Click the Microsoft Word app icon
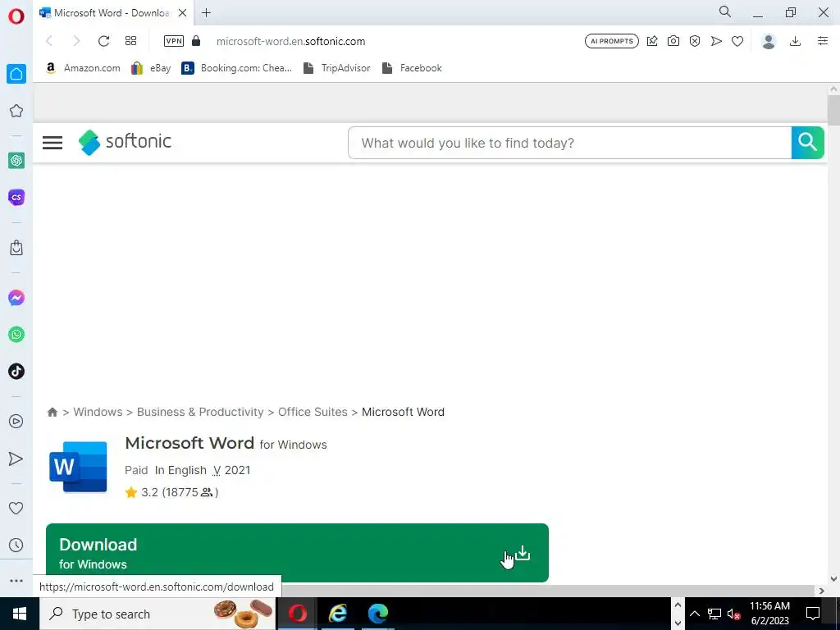 click(x=78, y=467)
